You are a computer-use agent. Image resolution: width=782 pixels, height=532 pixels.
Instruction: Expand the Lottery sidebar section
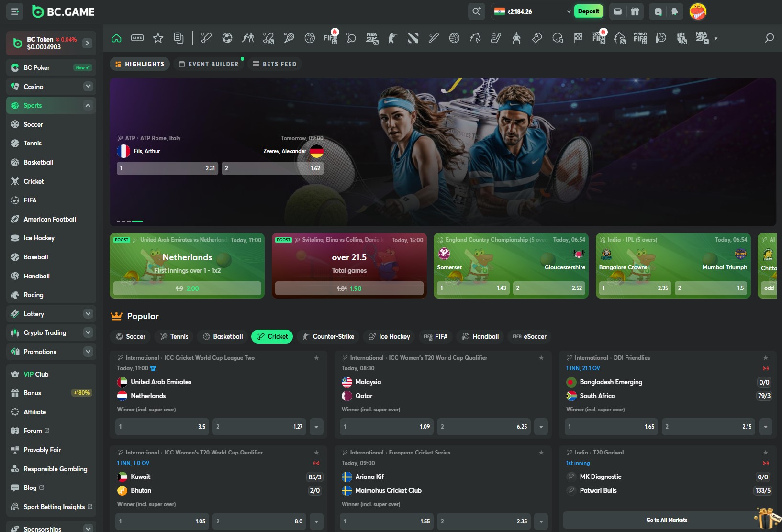tap(88, 314)
